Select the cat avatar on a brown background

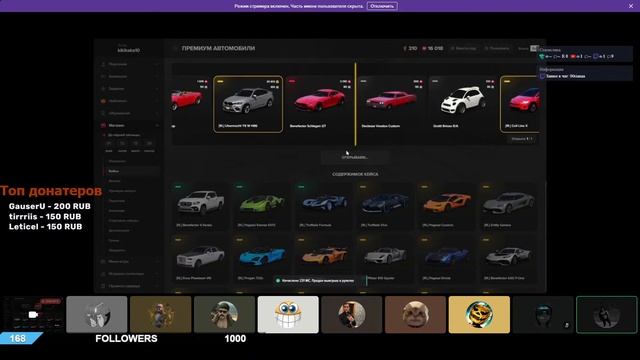coord(416,314)
